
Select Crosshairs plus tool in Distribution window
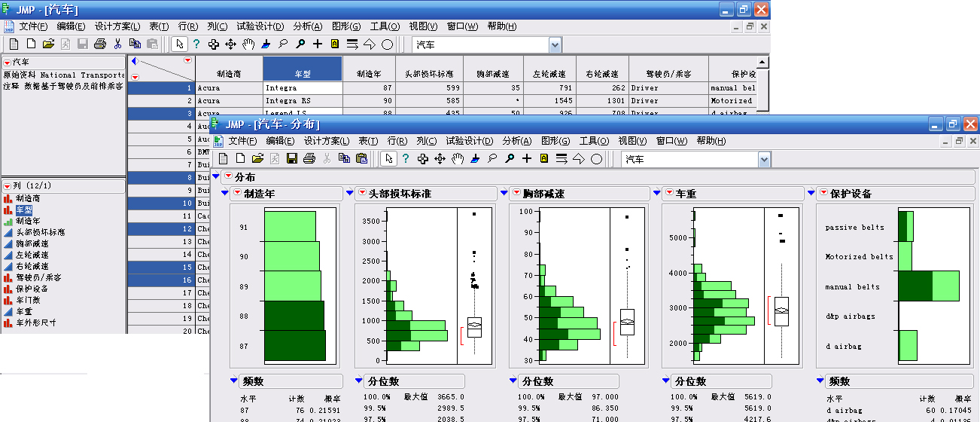coord(527,158)
